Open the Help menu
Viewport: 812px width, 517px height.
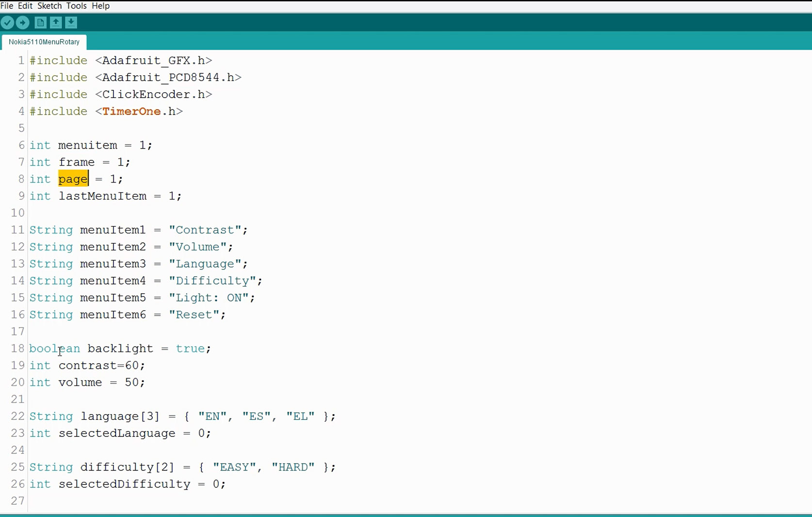tap(100, 6)
